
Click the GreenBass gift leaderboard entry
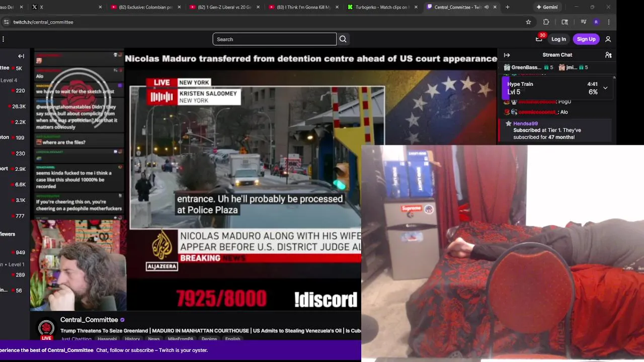pyautogui.click(x=528, y=67)
